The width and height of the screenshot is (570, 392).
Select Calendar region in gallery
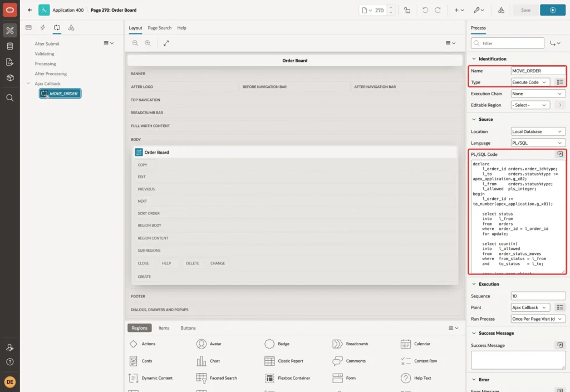(415, 344)
